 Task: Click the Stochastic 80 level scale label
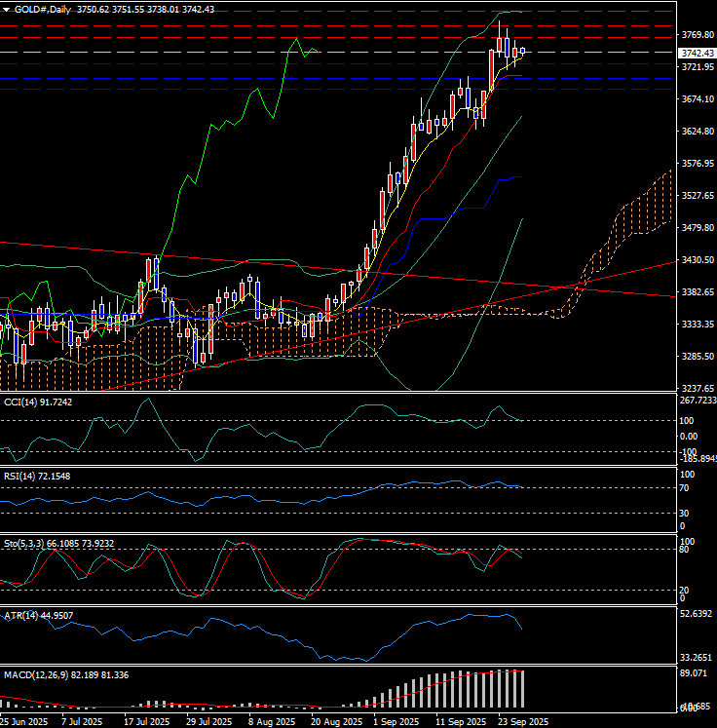[684, 550]
